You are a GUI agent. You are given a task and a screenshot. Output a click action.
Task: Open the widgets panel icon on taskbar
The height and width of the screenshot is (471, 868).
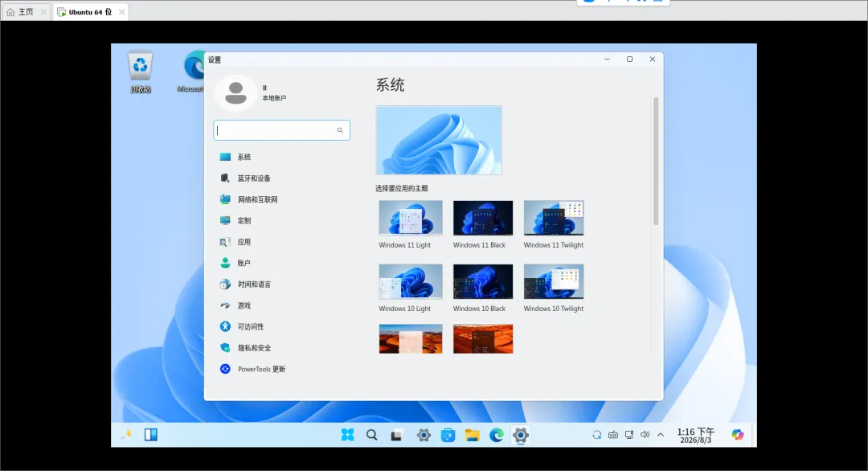[x=150, y=435]
